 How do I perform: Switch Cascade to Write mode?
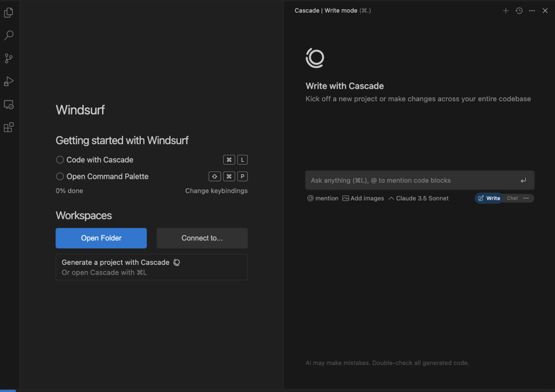(x=489, y=198)
